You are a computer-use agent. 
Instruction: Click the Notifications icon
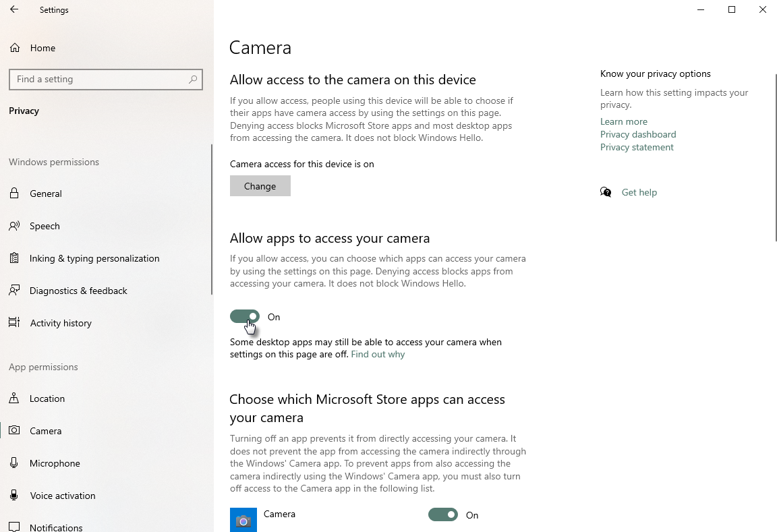click(14, 527)
